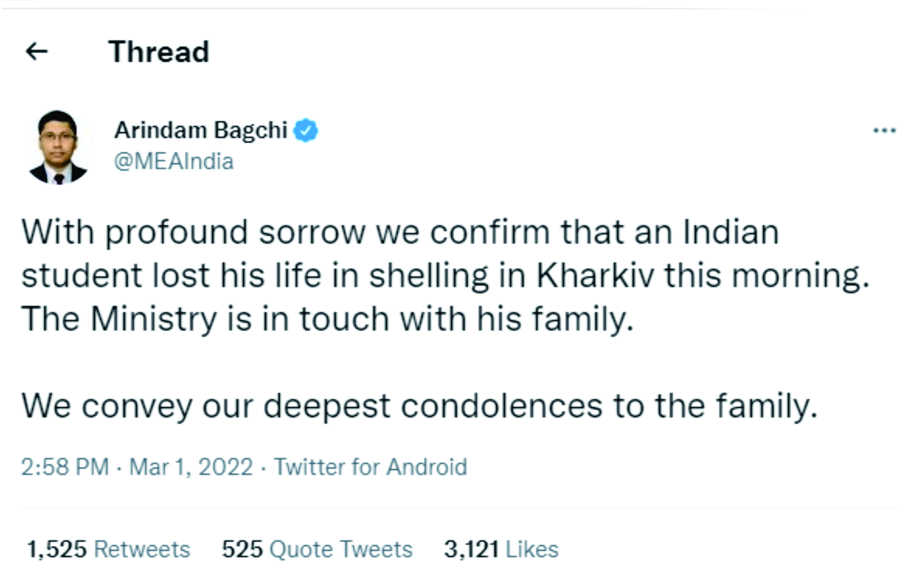Viewport: 924px width, 586px height.
Task: Open the 2:58 PM timestamp
Action: click(65, 467)
